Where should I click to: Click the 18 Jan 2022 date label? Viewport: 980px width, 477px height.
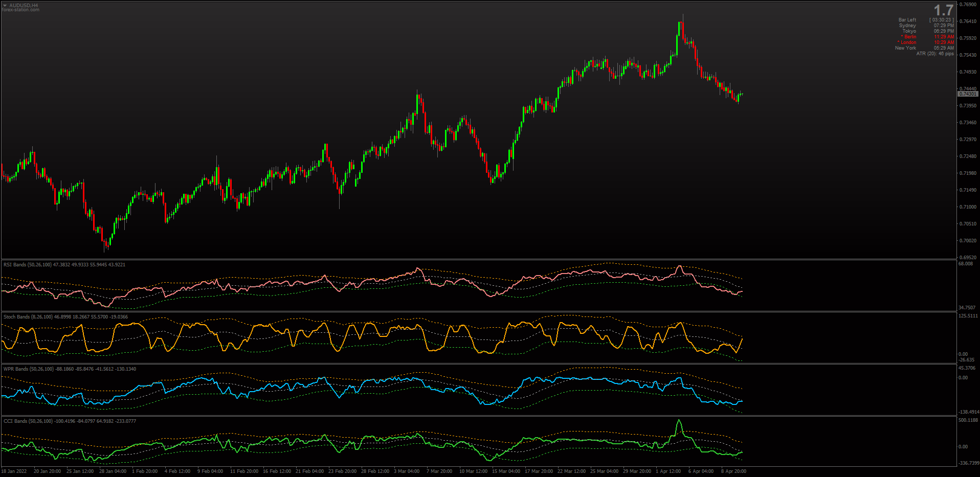click(14, 471)
